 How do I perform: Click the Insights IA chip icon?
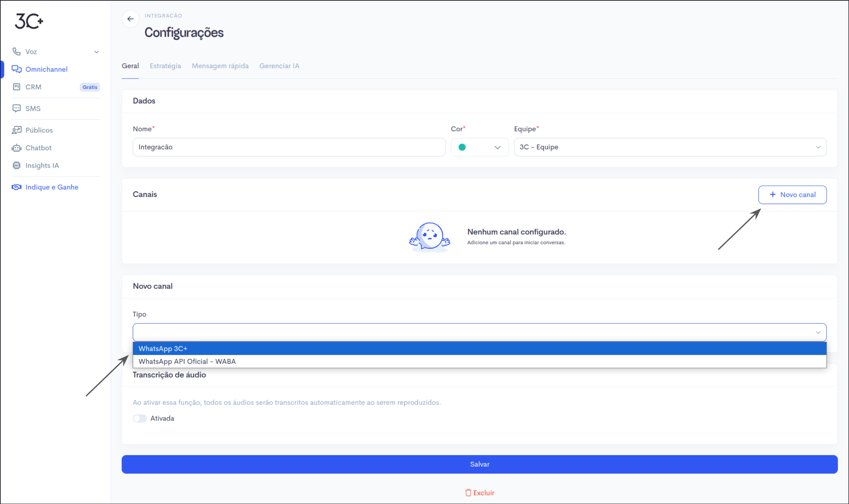click(16, 165)
